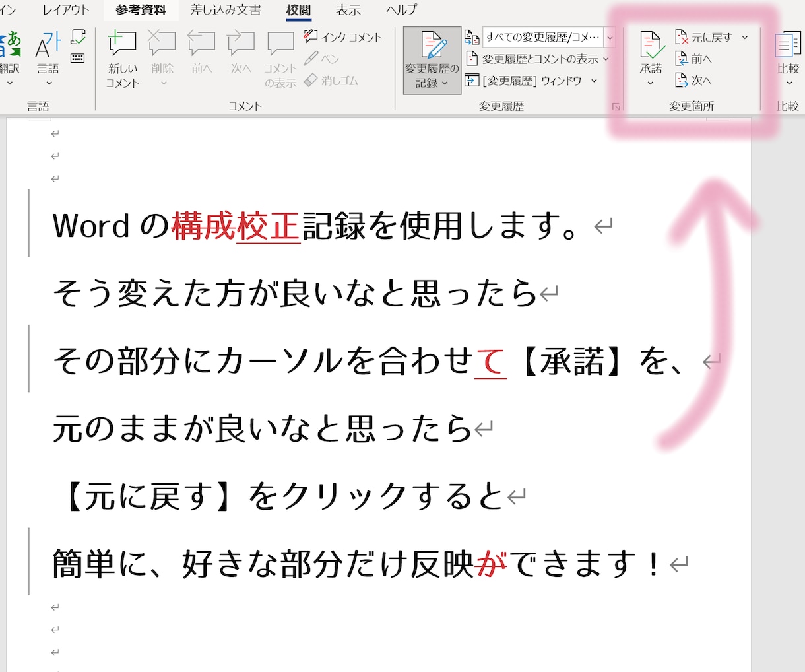Image resolution: width=805 pixels, height=672 pixels.
Task: Click the revision bar beside the Word line
Action: pos(28,223)
